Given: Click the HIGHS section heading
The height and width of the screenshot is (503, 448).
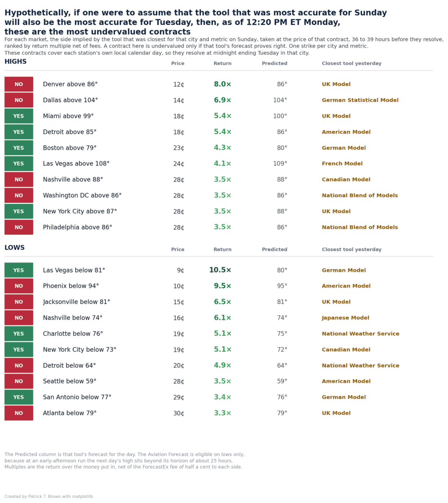Looking at the screenshot, I should point(15,62).
